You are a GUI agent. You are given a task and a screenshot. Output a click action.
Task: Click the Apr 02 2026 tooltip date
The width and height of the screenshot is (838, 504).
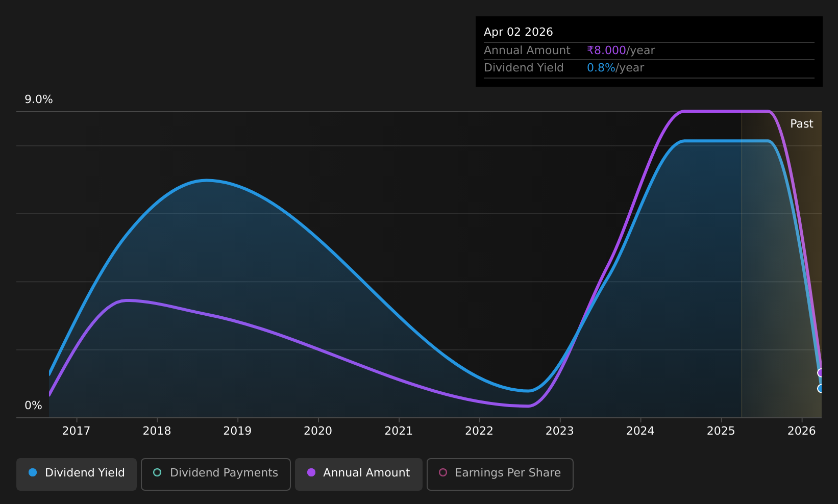519,32
